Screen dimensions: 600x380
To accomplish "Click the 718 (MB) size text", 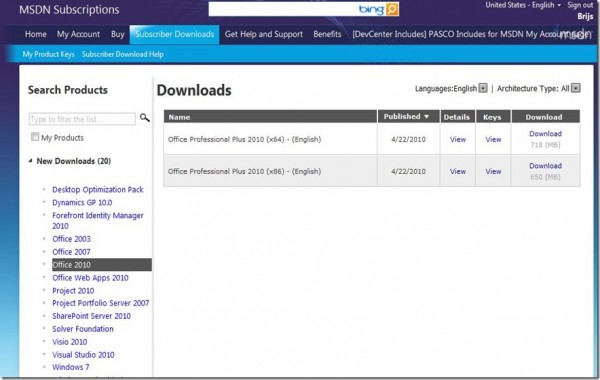I will coord(545,145).
